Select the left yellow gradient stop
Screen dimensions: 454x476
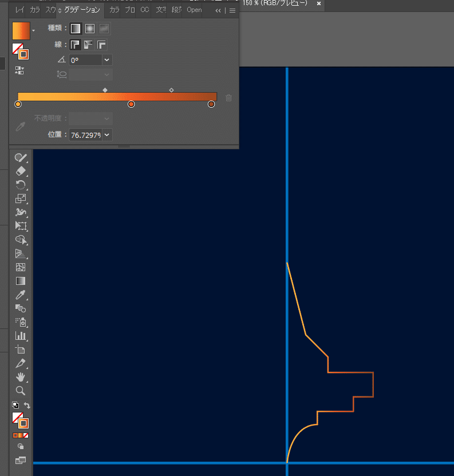click(x=18, y=105)
